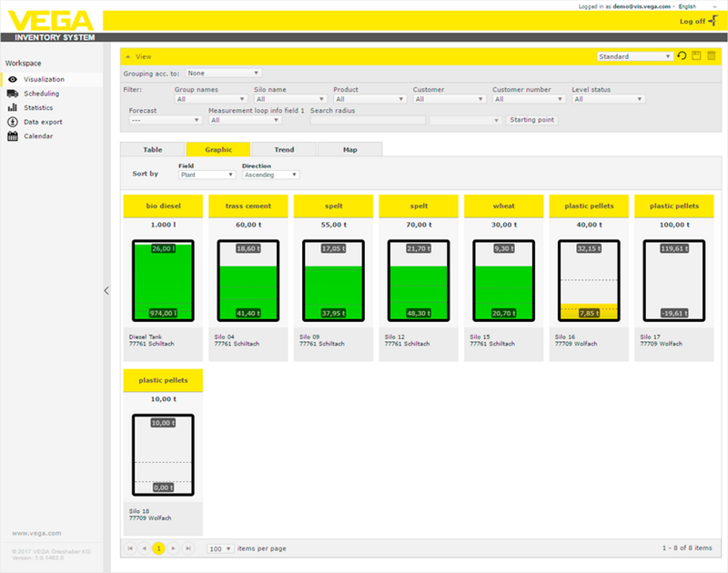Select Scheduling from the workspace sidebar
Screen dimensions: 728x573
[41, 93]
